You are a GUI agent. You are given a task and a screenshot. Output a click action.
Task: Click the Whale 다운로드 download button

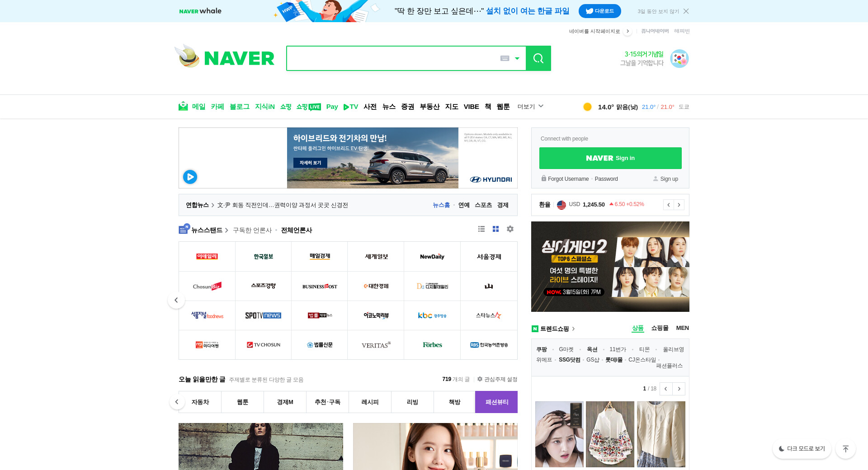[x=600, y=11]
